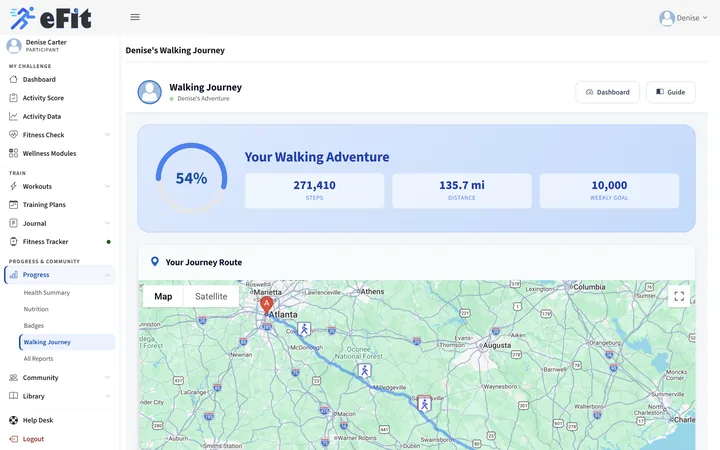Screen dimensions: 720x450
Task: Open Health Summary report
Action: point(47,292)
